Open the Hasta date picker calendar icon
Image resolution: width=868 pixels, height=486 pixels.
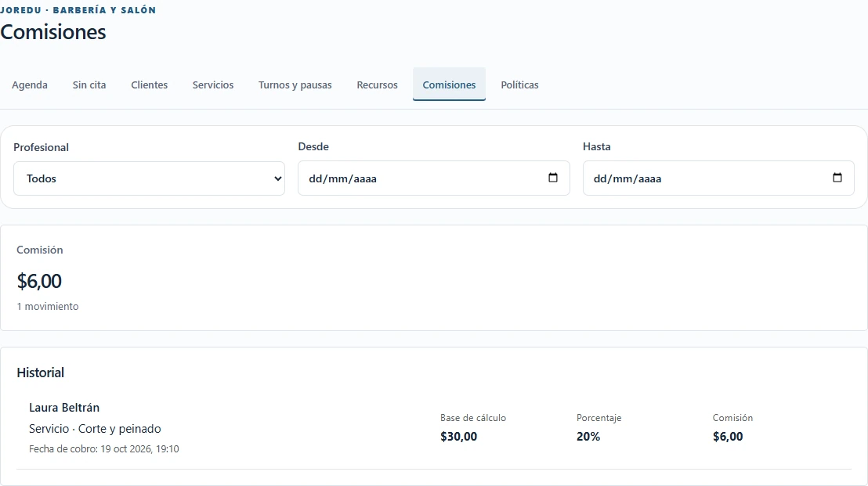(837, 178)
